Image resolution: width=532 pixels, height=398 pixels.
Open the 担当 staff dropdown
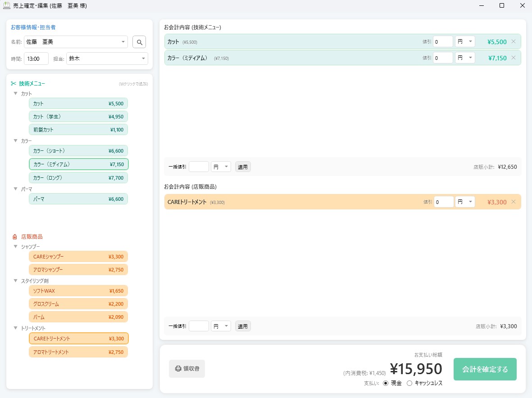coord(143,59)
